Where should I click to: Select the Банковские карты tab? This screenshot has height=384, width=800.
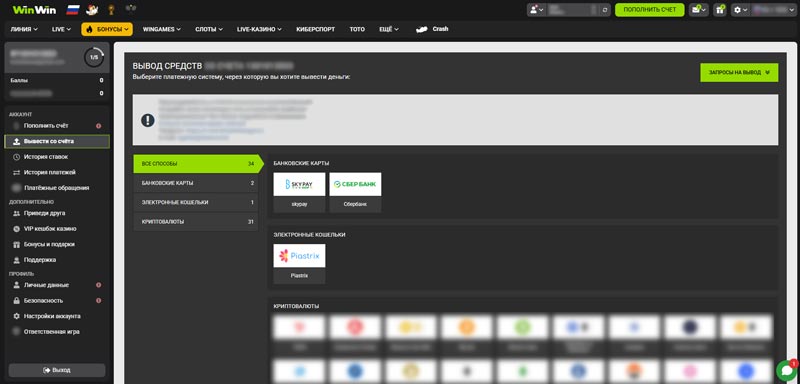pos(195,183)
